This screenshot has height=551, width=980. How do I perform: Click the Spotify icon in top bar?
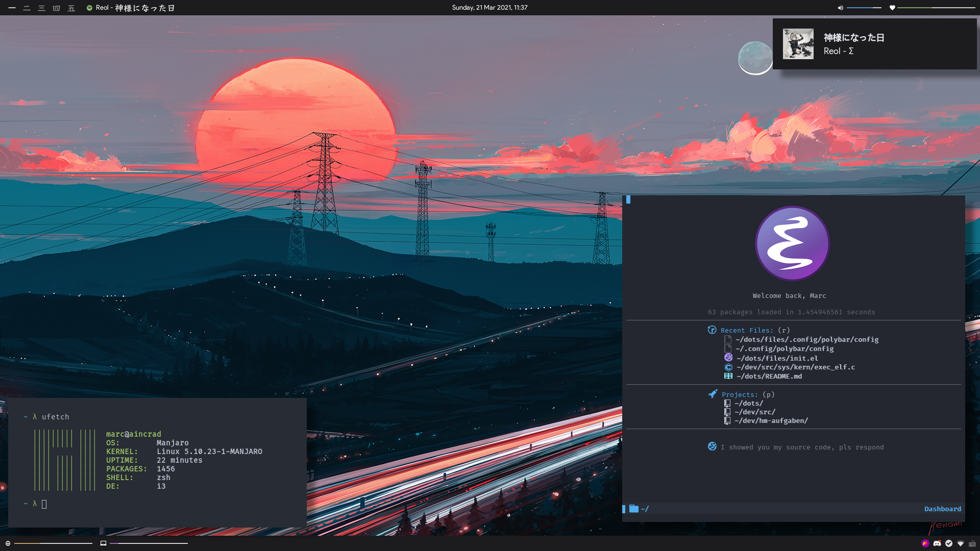coord(89,8)
